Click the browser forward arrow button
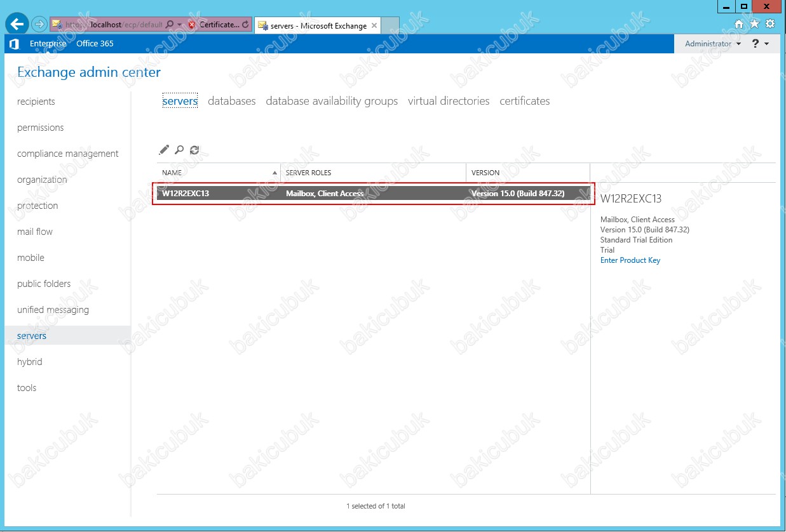 pyautogui.click(x=39, y=25)
